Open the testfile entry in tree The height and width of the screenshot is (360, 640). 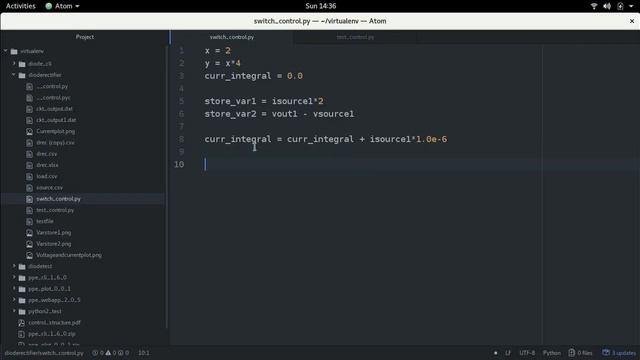point(44,221)
